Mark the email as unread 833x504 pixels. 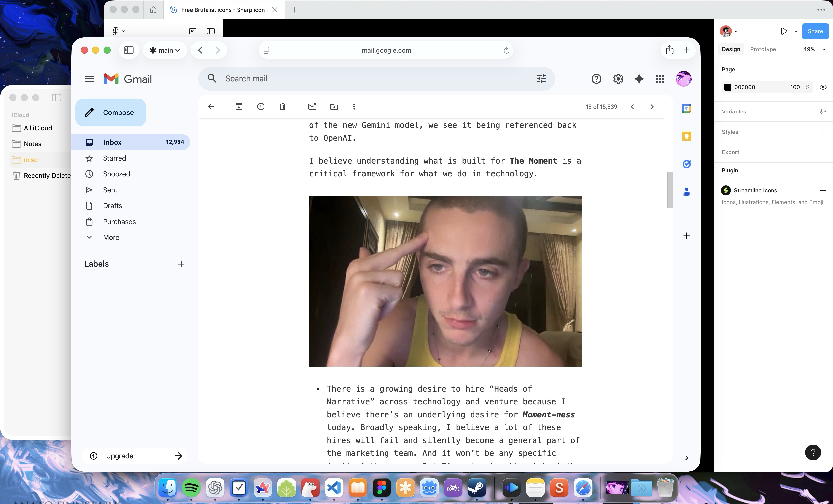point(312,106)
